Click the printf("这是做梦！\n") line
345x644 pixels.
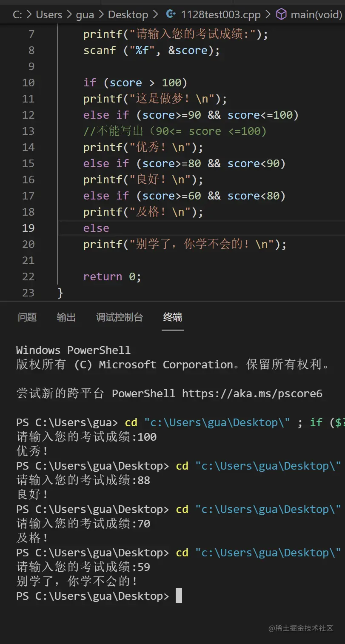click(155, 99)
